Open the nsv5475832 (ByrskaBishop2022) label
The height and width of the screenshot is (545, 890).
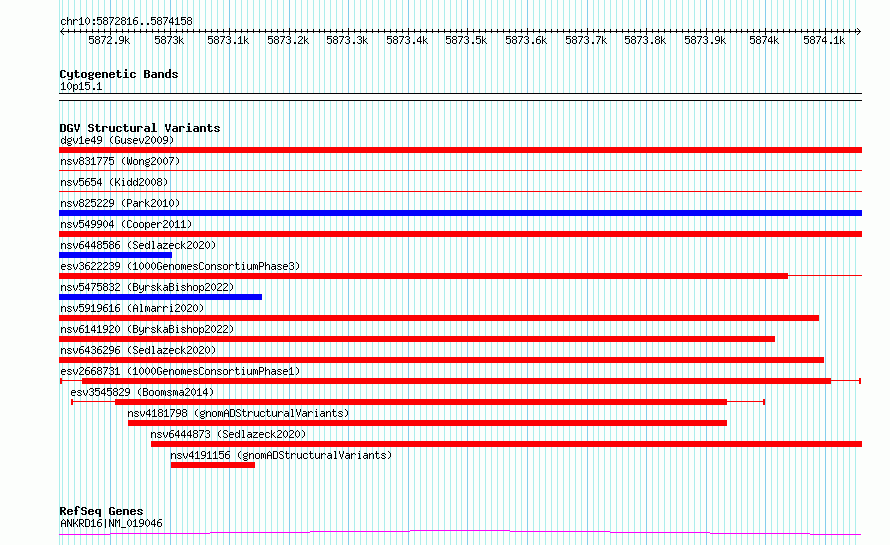pyautogui.click(x=147, y=287)
